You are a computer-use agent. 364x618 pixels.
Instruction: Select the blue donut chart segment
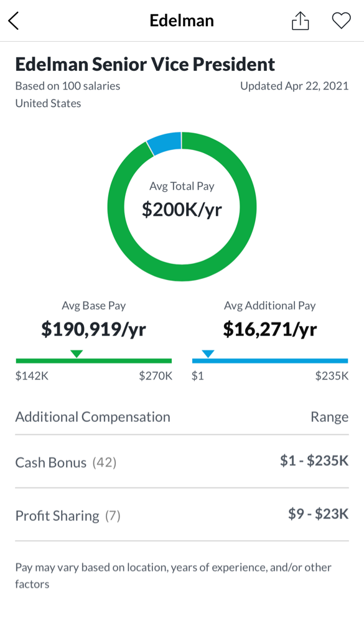pyautogui.click(x=163, y=139)
